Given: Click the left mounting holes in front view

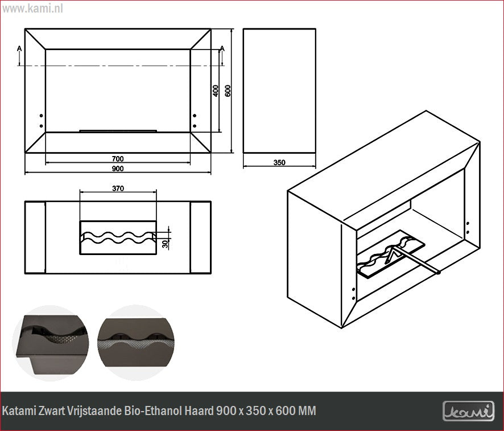Looking at the screenshot, I should tap(41, 119).
